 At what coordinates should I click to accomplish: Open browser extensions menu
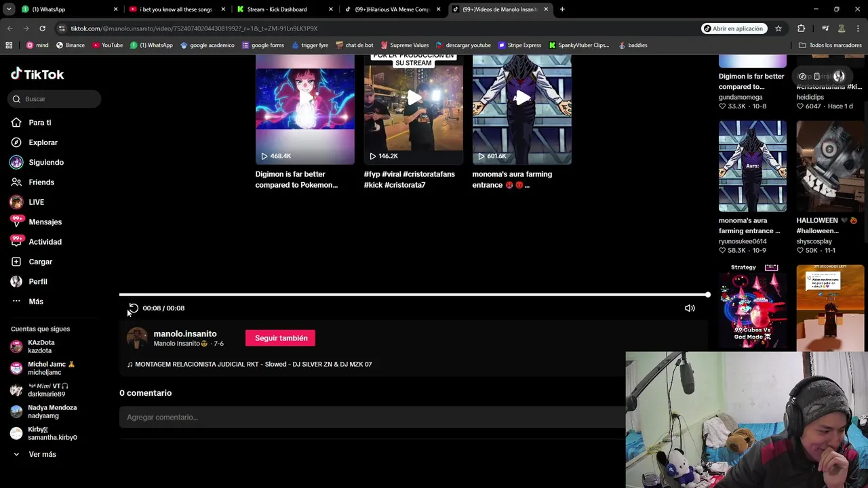(x=802, y=28)
